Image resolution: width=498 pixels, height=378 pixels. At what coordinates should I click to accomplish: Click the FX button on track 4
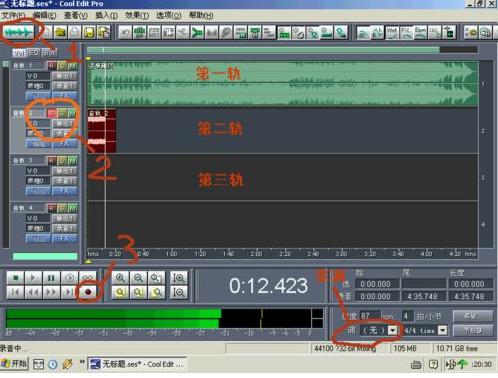[x=65, y=238]
